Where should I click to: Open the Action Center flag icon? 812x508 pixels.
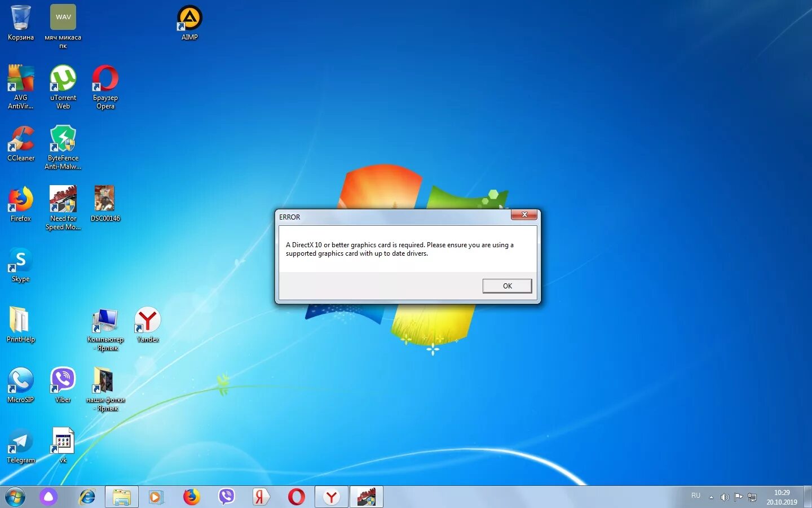(738, 497)
